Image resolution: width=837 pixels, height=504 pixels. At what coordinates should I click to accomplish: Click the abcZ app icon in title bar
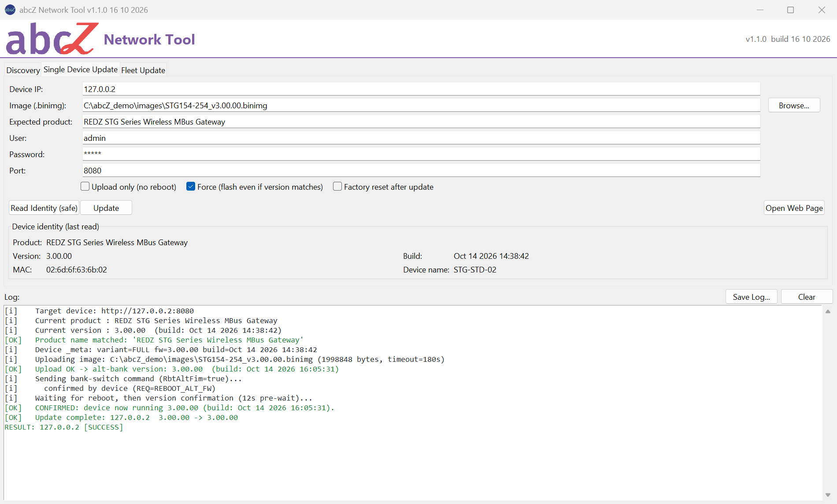click(x=10, y=10)
